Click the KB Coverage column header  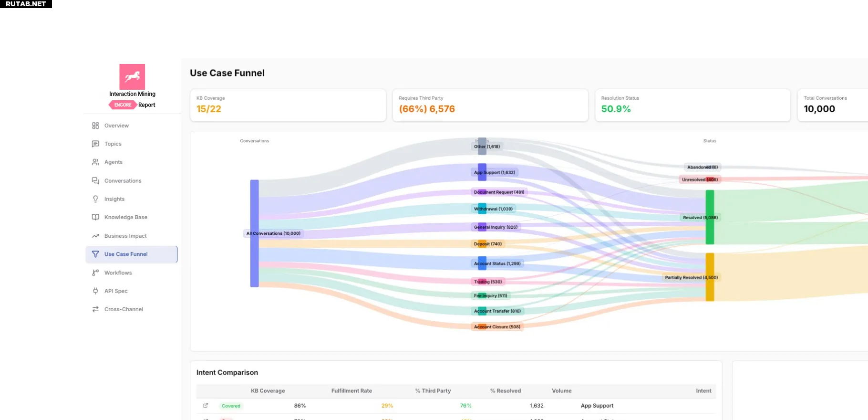(268, 391)
